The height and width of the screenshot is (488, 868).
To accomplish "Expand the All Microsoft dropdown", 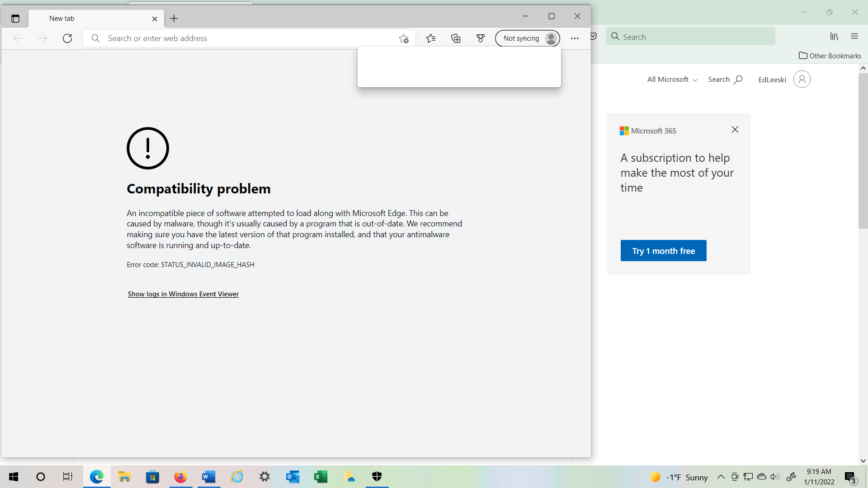I will [x=672, y=79].
